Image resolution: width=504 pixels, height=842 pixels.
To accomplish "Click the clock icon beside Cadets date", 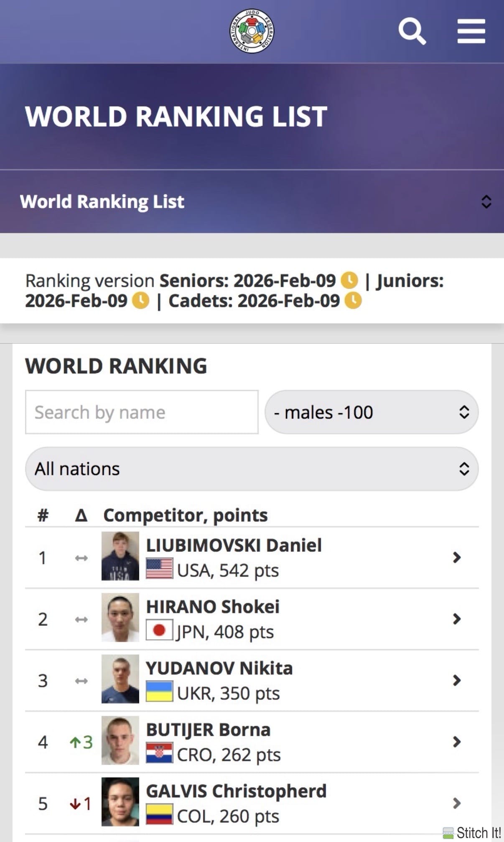I will coord(353,301).
